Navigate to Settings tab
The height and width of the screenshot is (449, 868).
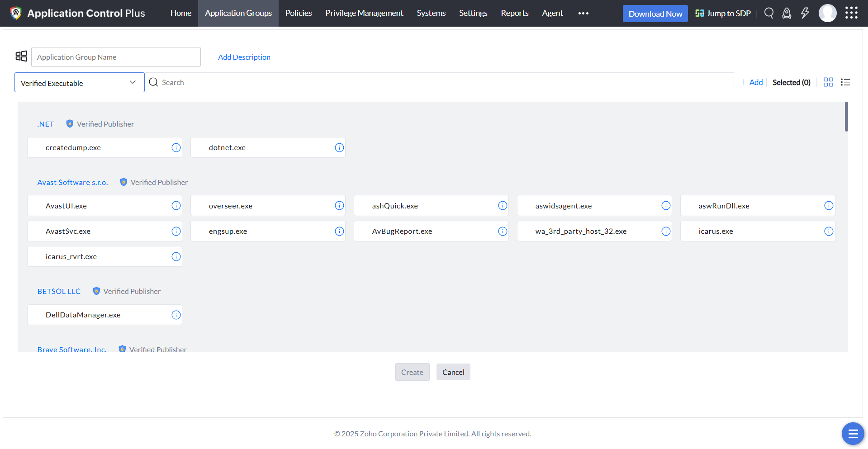pyautogui.click(x=473, y=13)
